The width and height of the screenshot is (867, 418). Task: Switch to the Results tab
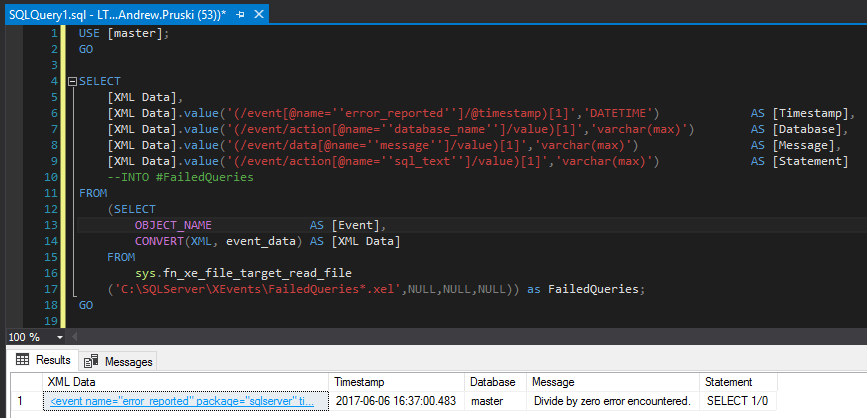(43, 360)
